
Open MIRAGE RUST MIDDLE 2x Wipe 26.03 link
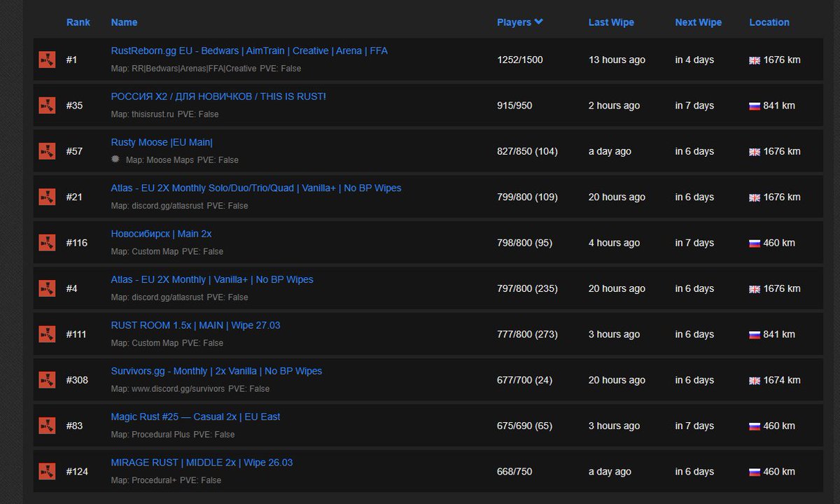202,463
